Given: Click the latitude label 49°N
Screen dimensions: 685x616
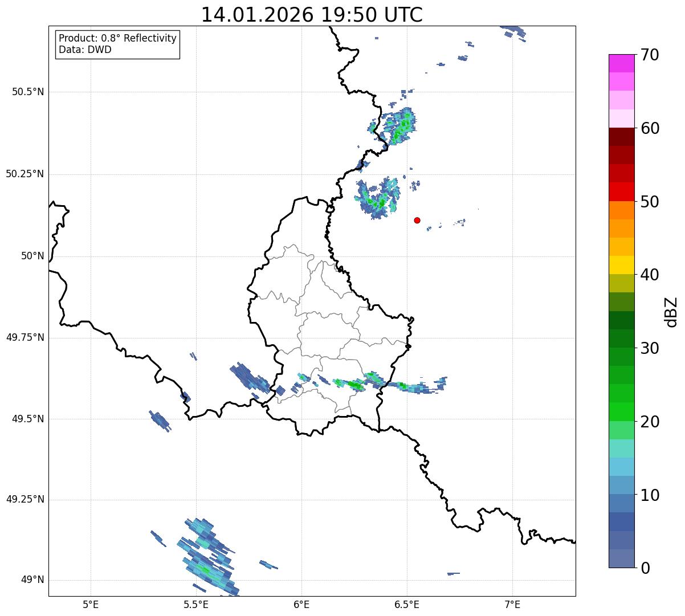Looking at the screenshot, I should tap(32, 580).
